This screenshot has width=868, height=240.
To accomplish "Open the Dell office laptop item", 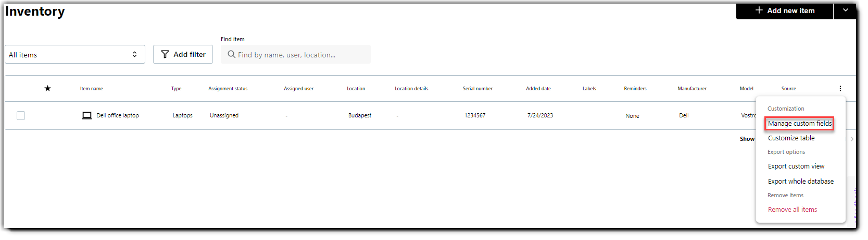I will click(118, 115).
